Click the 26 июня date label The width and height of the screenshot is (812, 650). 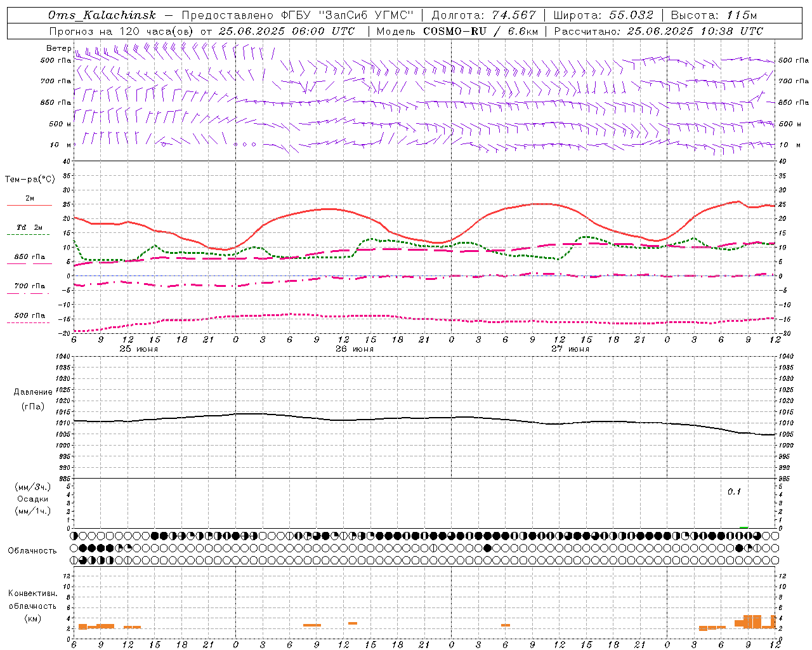pyautogui.click(x=355, y=349)
